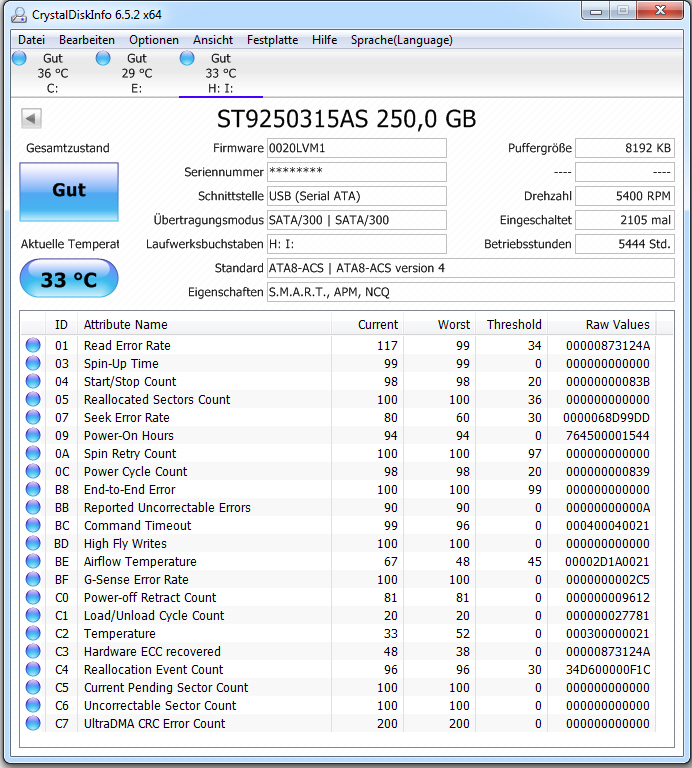Click the status icon for Power-On Hours
The image size is (692, 768).
(33, 435)
